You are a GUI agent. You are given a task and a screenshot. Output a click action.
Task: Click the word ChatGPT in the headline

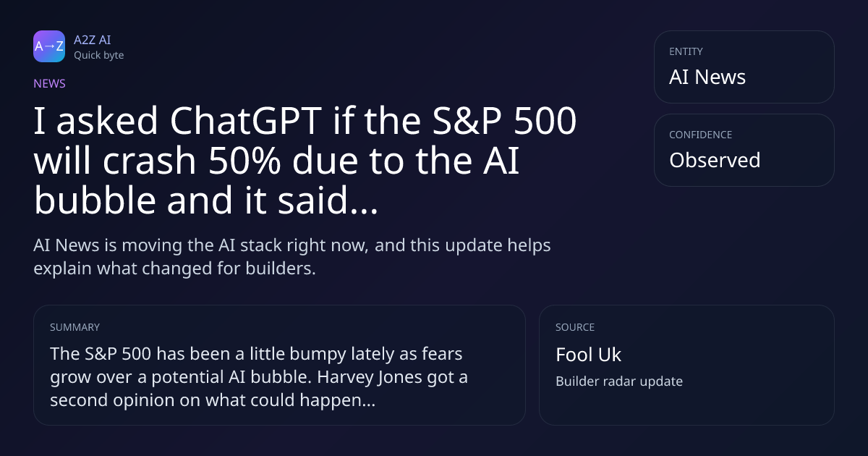click(245, 122)
